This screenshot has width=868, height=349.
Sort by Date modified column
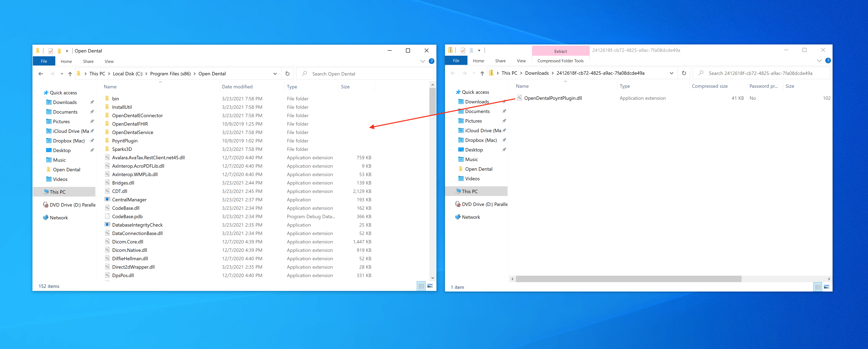[252, 87]
